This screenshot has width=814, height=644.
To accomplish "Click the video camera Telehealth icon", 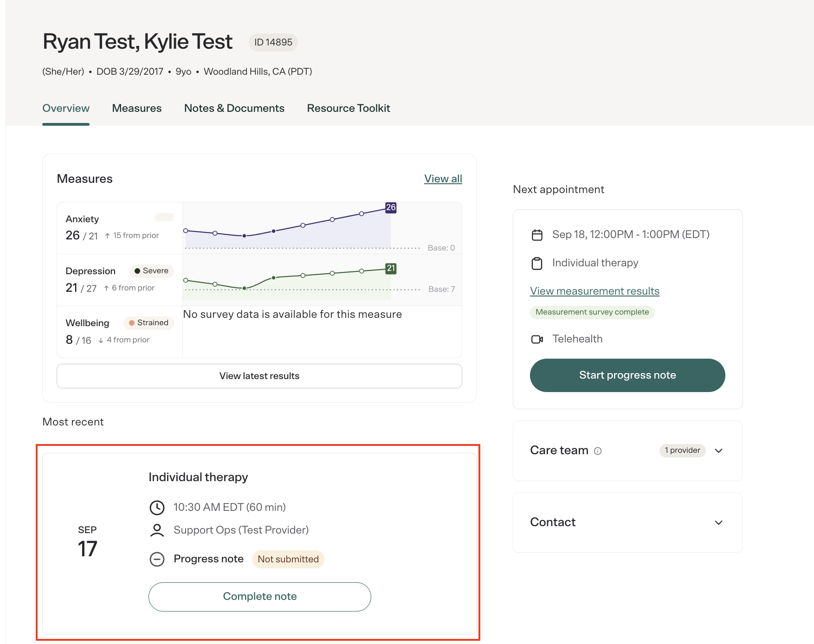I will [x=537, y=339].
